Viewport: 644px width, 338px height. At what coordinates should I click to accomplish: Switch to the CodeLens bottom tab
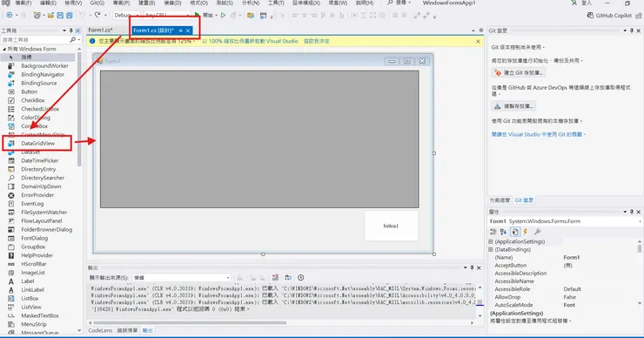(100, 331)
